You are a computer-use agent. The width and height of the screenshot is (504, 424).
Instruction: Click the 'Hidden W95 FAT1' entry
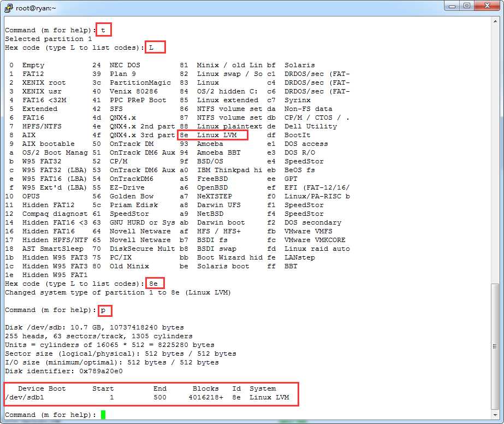55,275
